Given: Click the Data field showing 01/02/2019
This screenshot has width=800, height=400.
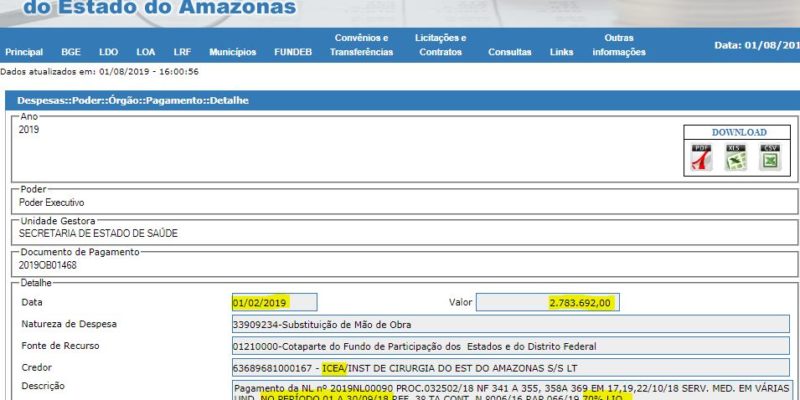Looking at the screenshot, I should click(274, 302).
